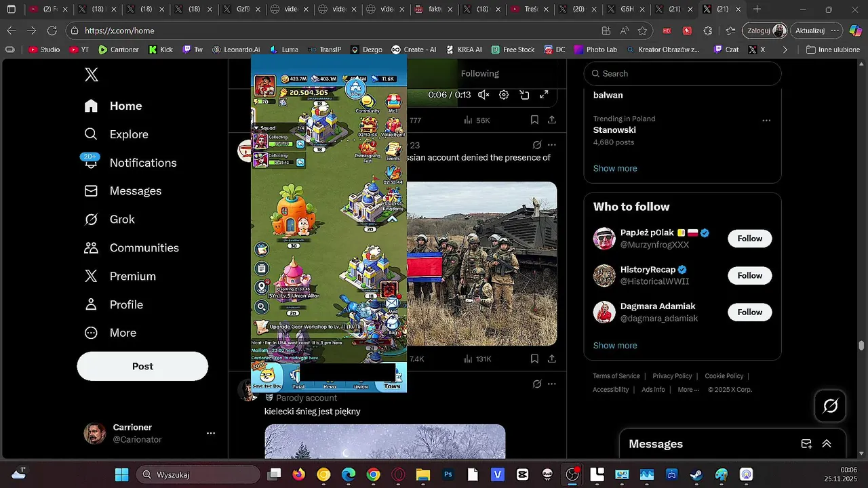Image resolution: width=868 pixels, height=488 pixels.
Task: Open more options on soldiers post
Action: coord(552,145)
